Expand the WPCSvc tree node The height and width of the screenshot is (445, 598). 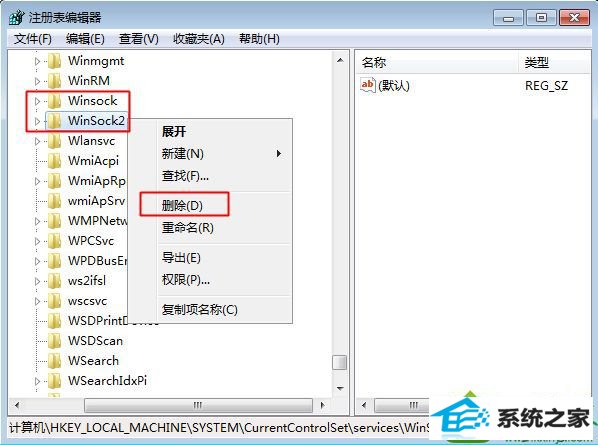[x=37, y=241]
